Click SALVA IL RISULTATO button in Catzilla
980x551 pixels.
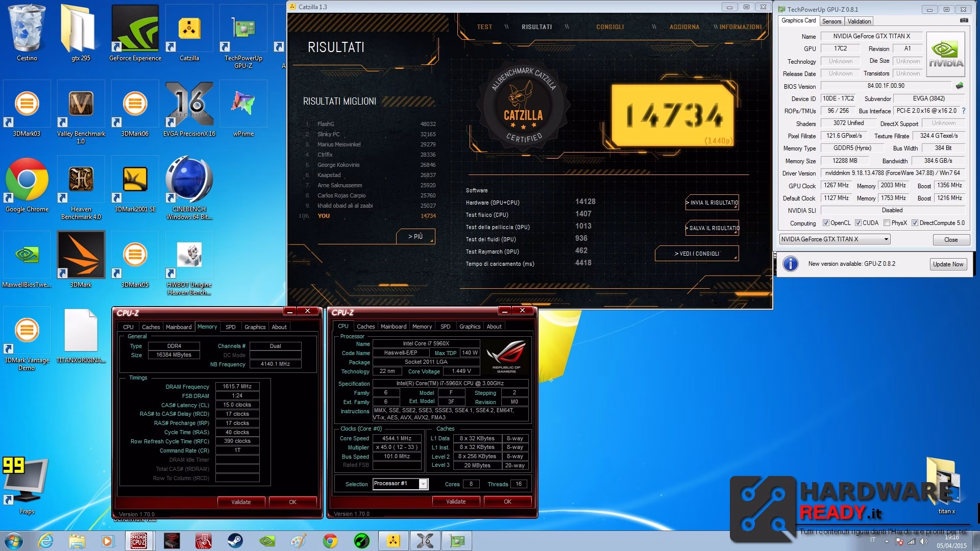coord(712,228)
